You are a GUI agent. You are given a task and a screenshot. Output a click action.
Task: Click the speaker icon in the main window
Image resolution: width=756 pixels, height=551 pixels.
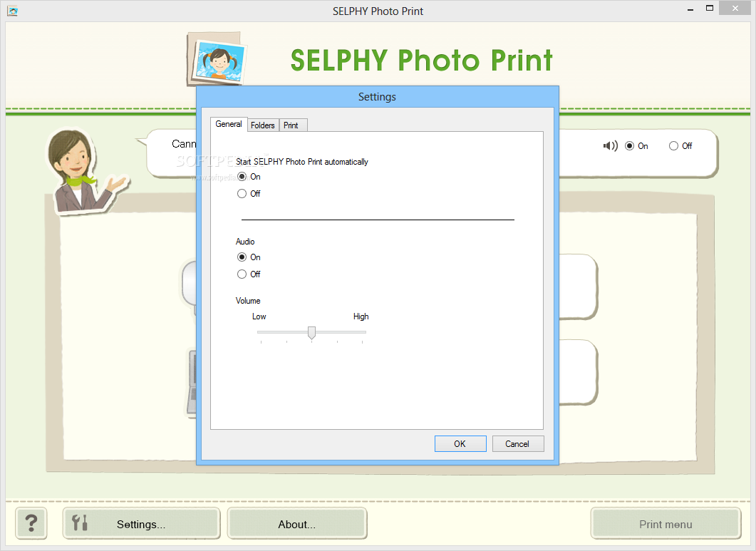[610, 145]
